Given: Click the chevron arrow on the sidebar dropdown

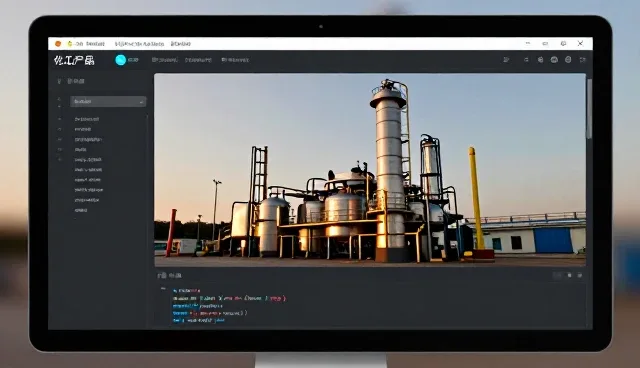Looking at the screenshot, I should click(141, 102).
